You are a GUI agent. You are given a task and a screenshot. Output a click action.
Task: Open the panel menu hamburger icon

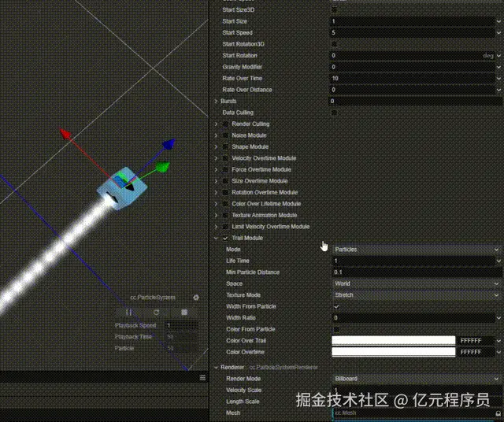(x=202, y=378)
